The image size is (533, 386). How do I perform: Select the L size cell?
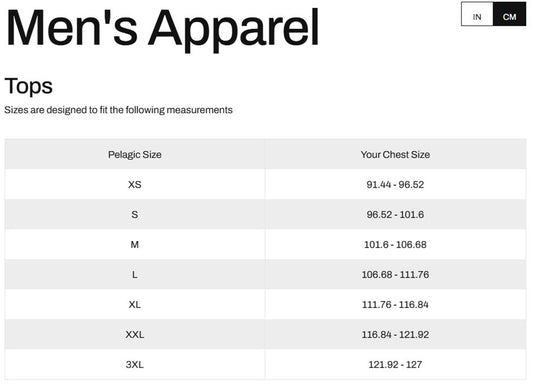point(135,274)
